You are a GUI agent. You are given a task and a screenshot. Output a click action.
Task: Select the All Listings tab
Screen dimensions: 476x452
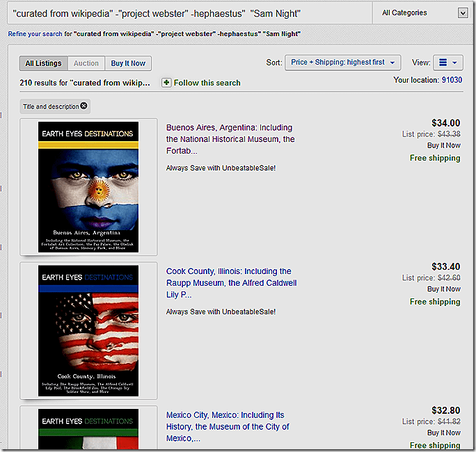pos(43,63)
